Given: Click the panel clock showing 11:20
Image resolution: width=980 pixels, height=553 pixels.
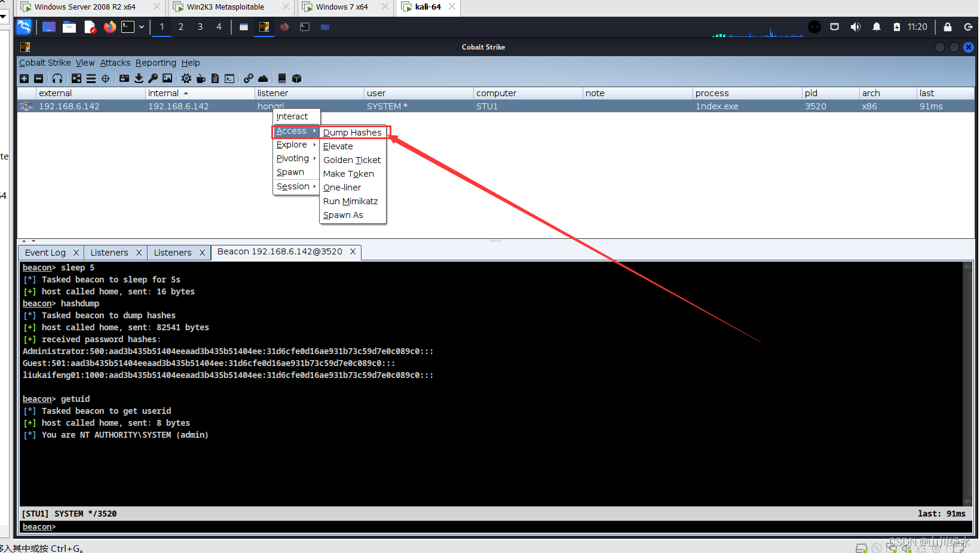Looking at the screenshot, I should [917, 27].
